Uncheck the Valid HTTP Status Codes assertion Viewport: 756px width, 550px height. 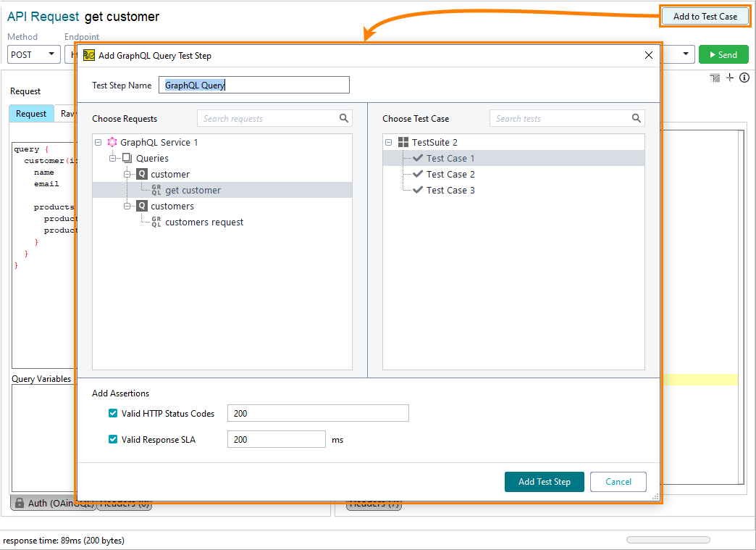click(x=113, y=413)
